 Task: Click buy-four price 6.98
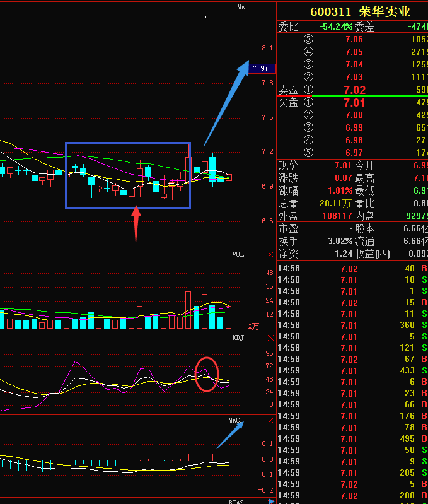click(354, 140)
